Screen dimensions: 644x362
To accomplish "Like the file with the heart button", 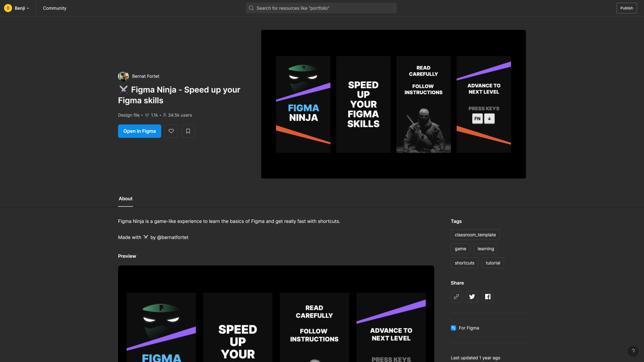I will tap(171, 131).
